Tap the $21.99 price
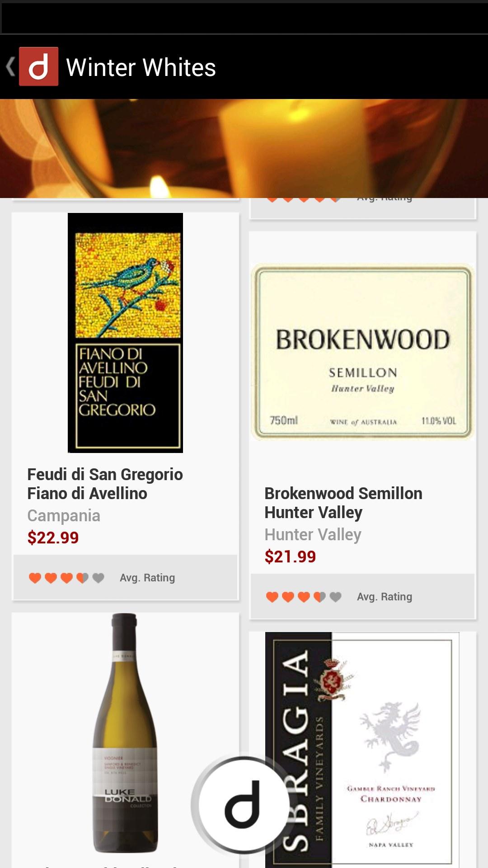This screenshot has height=868, width=488. coord(290,557)
